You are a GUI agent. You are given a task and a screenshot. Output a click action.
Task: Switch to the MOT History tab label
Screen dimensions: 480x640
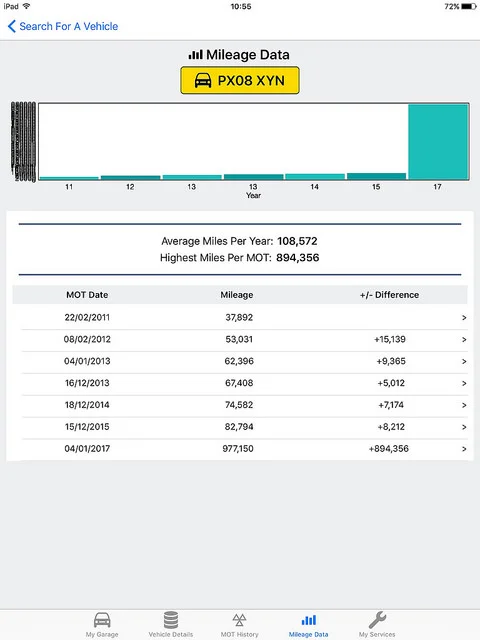(x=240, y=634)
